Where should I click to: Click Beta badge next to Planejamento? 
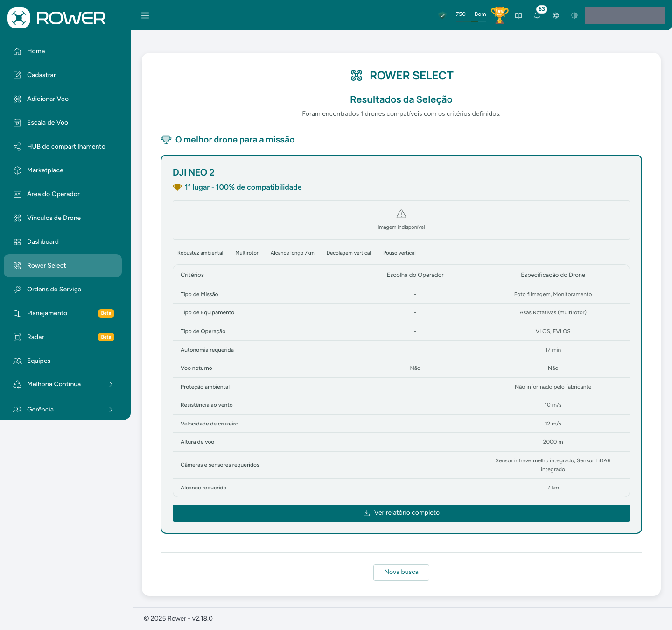106,313
